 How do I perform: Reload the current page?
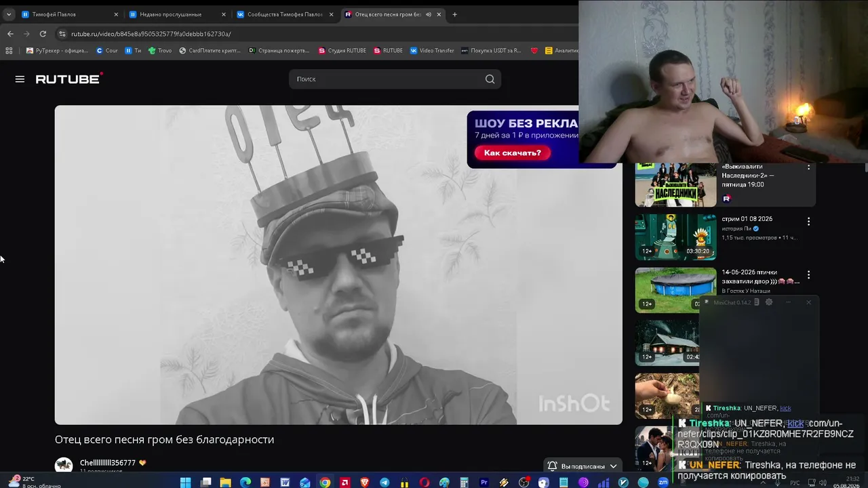coord(43,34)
